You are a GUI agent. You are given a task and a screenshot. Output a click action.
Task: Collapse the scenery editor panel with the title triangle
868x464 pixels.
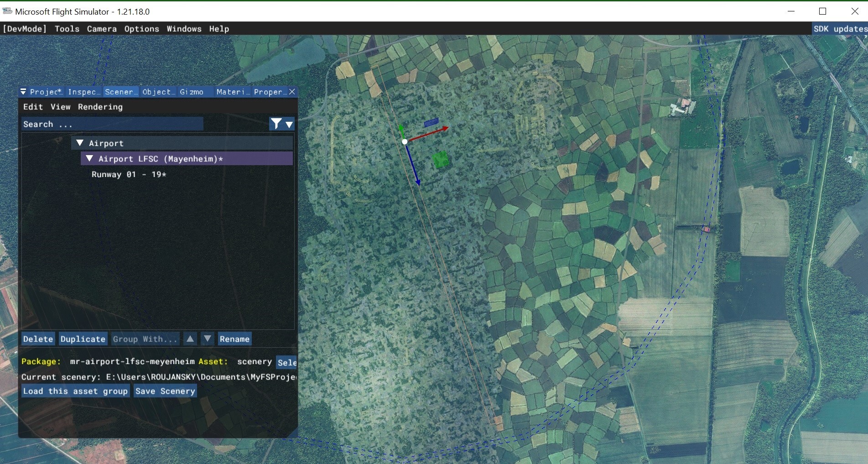point(23,92)
